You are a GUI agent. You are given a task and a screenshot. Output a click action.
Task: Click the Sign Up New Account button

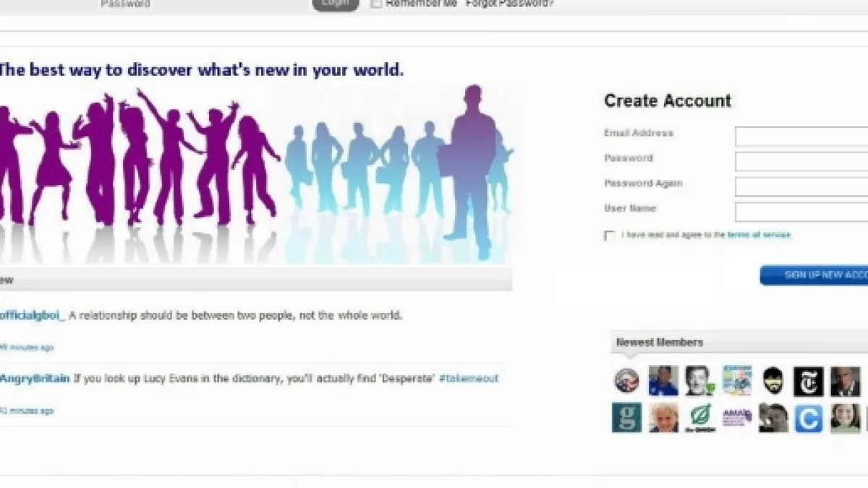(814, 275)
